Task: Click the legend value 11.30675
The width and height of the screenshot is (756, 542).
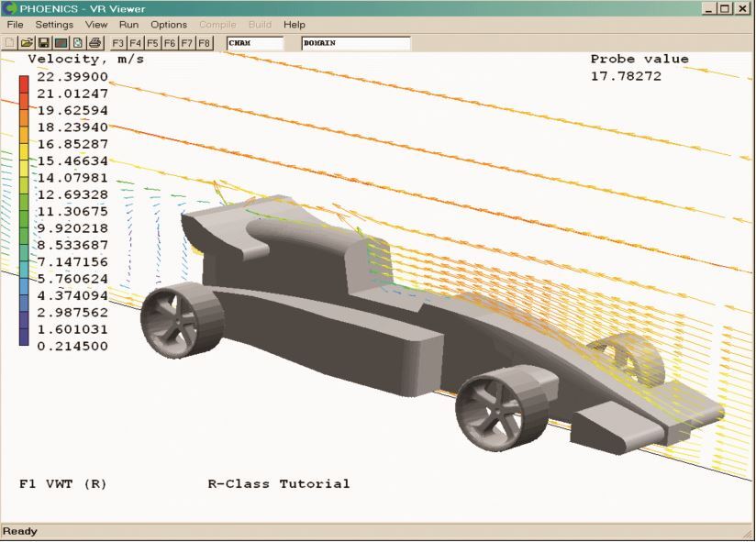Action: (72, 212)
